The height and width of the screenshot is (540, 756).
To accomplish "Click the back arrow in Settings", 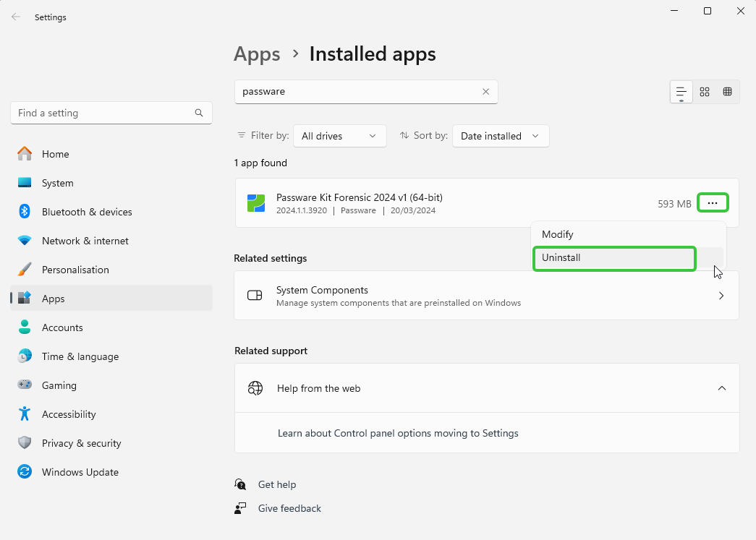I will tap(15, 17).
